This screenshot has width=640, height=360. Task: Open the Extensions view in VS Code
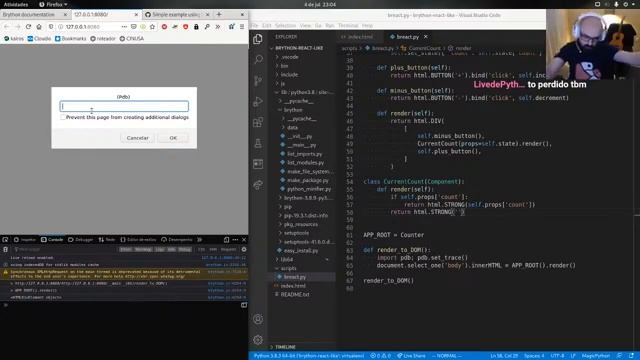coord(258,122)
